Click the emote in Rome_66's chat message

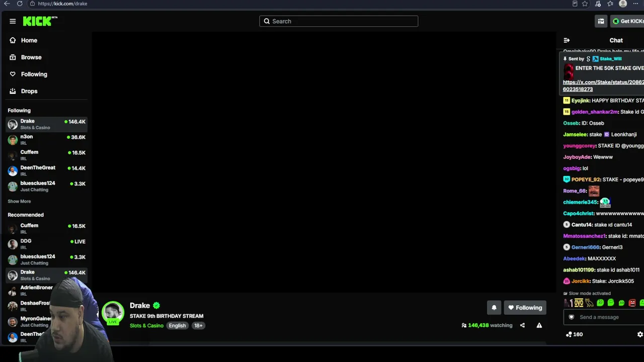tap(594, 191)
